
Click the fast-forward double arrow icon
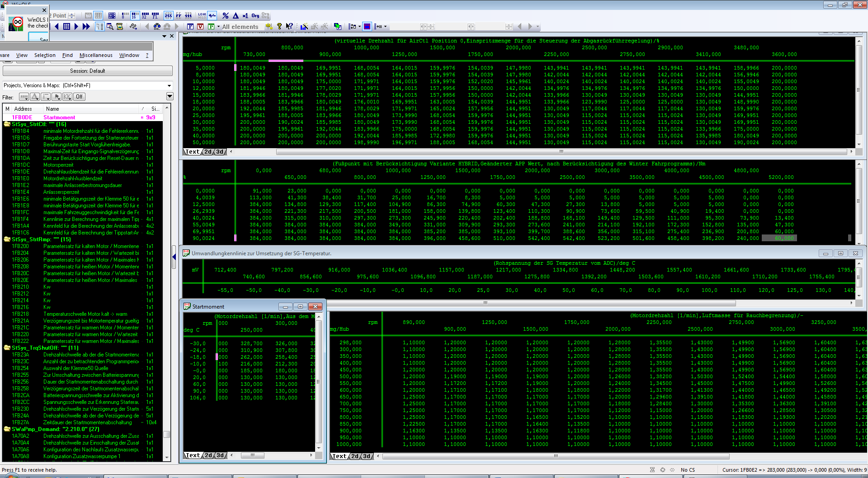[x=86, y=27]
